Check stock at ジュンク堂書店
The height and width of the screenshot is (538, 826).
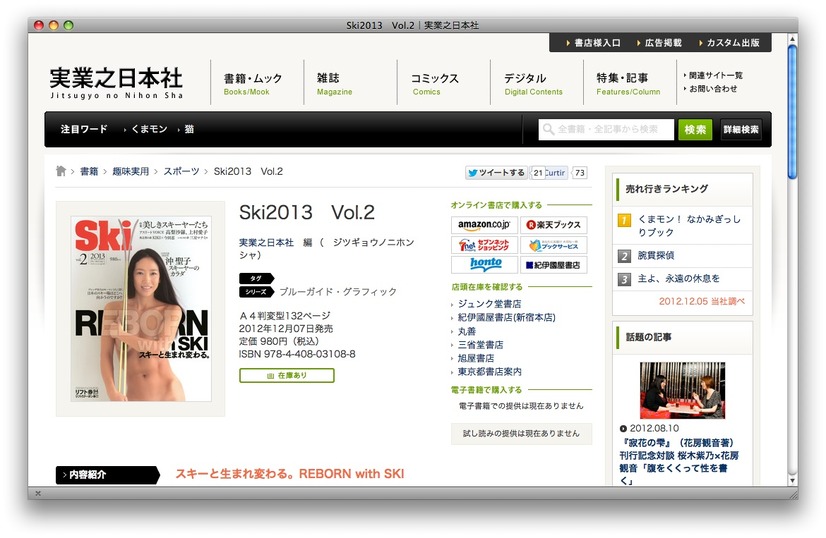[489, 304]
